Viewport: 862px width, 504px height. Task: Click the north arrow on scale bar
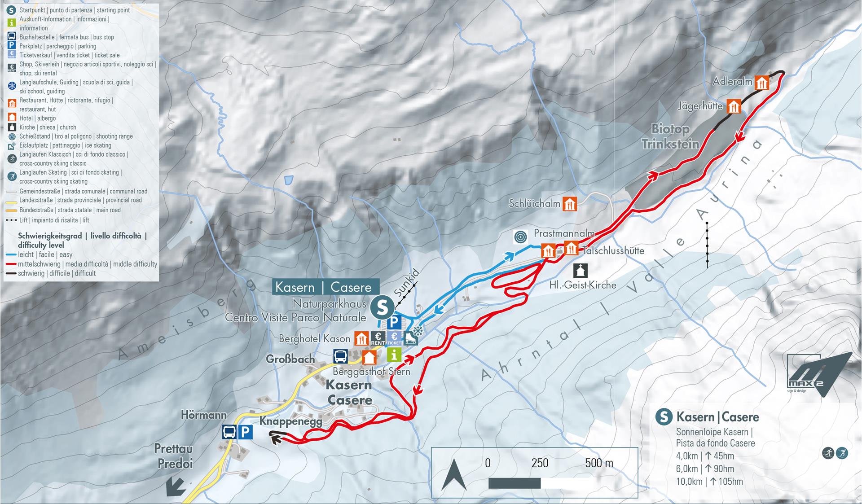point(454,474)
